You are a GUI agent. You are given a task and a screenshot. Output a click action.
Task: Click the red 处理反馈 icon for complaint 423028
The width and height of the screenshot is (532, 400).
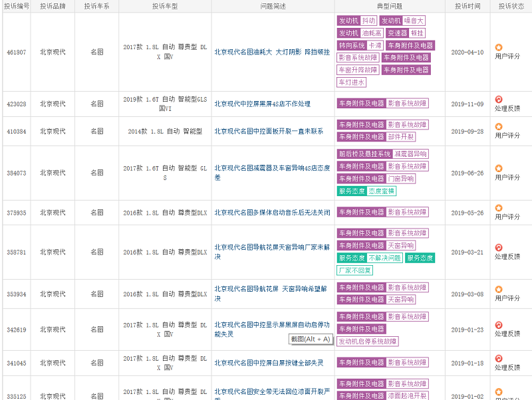pyautogui.click(x=499, y=100)
